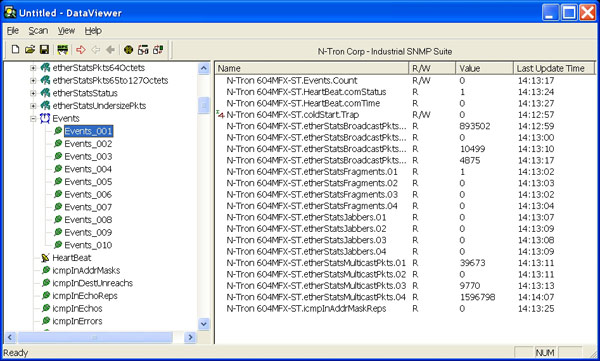Click the gray outlined left arrow icon
Viewport: 600px width, 361px height.
click(x=96, y=49)
